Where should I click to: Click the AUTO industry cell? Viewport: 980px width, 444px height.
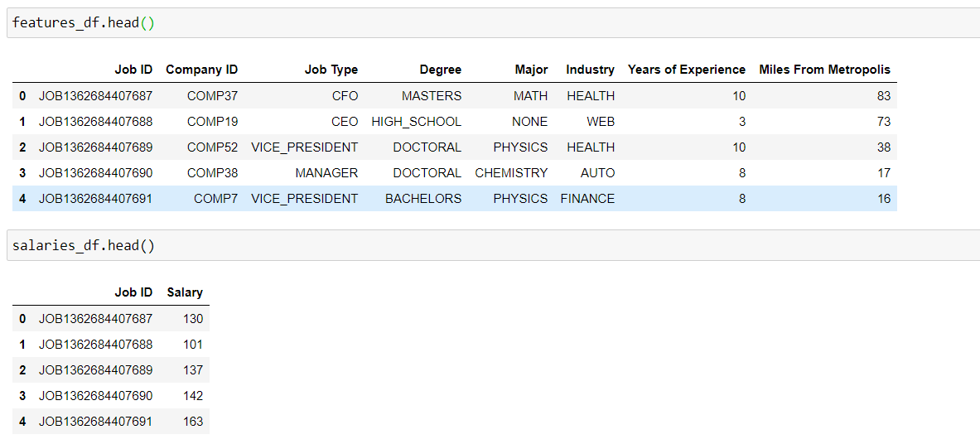(x=597, y=172)
